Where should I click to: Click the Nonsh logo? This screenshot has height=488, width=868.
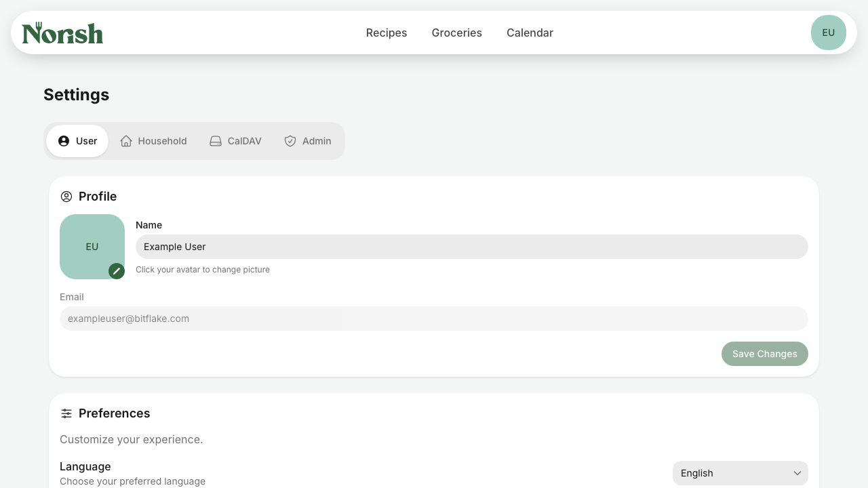click(x=62, y=33)
